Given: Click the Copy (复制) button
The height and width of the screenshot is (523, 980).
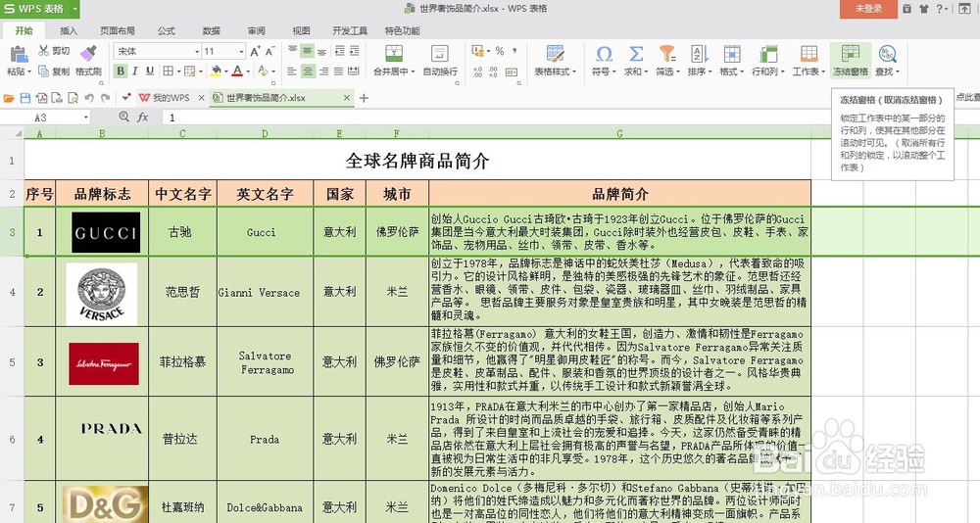Looking at the screenshot, I should [54, 71].
